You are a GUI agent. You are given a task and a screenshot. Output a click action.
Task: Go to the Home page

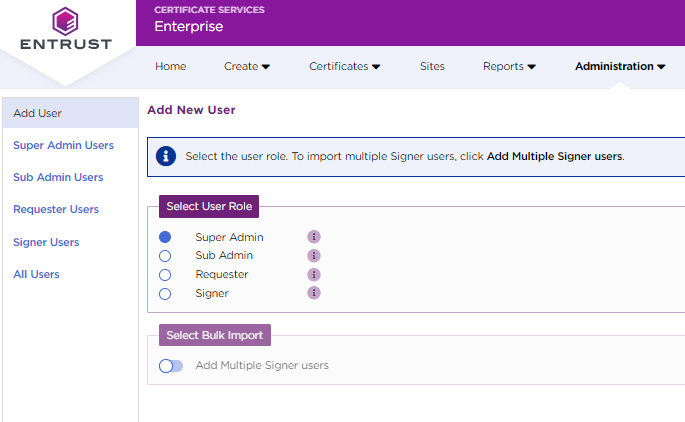[171, 67]
